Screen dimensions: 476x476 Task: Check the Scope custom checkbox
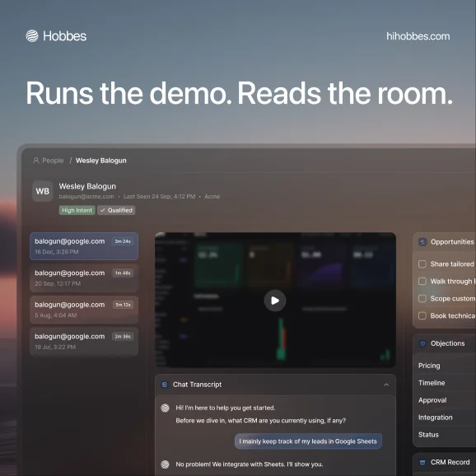coord(422,298)
